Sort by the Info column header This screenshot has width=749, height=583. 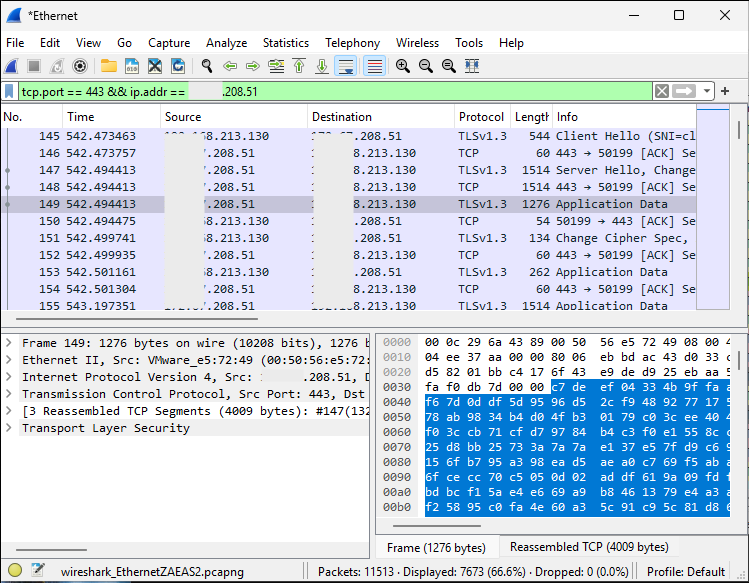point(624,117)
